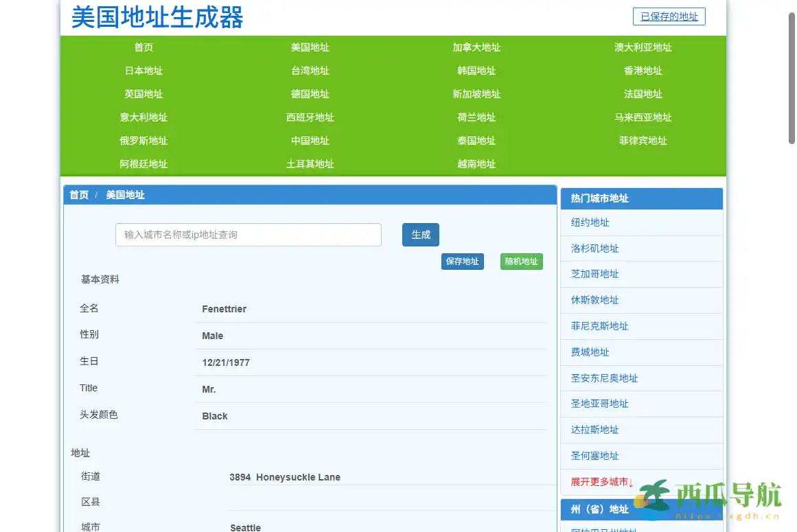Expand 展开更多城市 to show more cities

[x=597, y=483]
